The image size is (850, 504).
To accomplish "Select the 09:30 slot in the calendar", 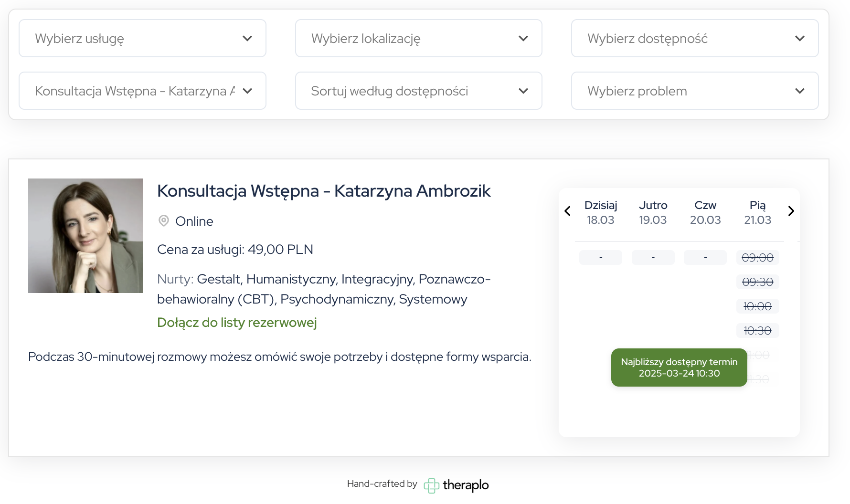I will coord(757,282).
